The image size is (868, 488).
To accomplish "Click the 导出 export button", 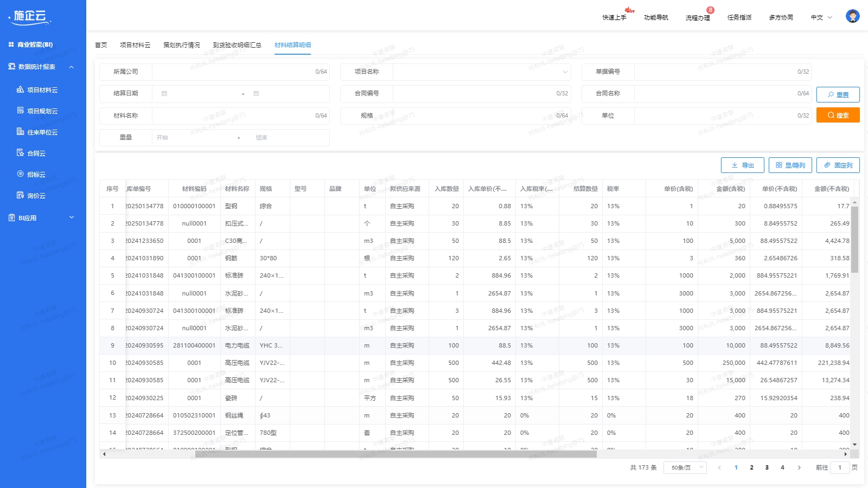I will [x=742, y=165].
